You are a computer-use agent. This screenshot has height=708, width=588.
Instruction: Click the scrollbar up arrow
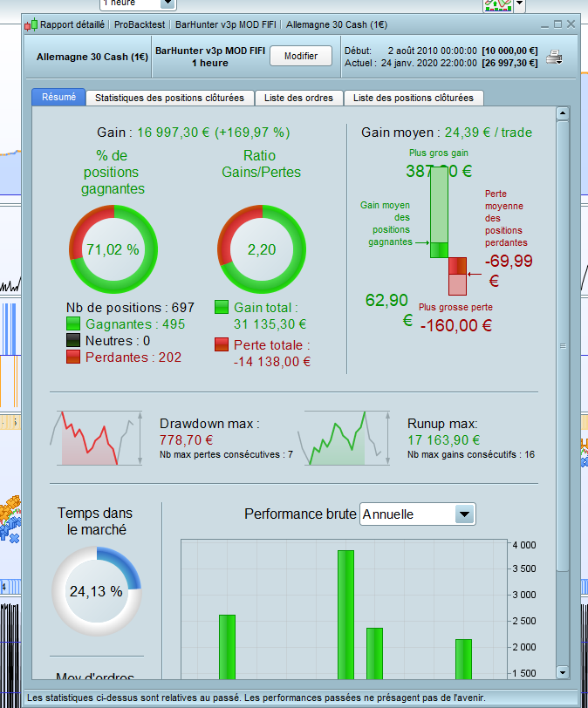(562, 112)
